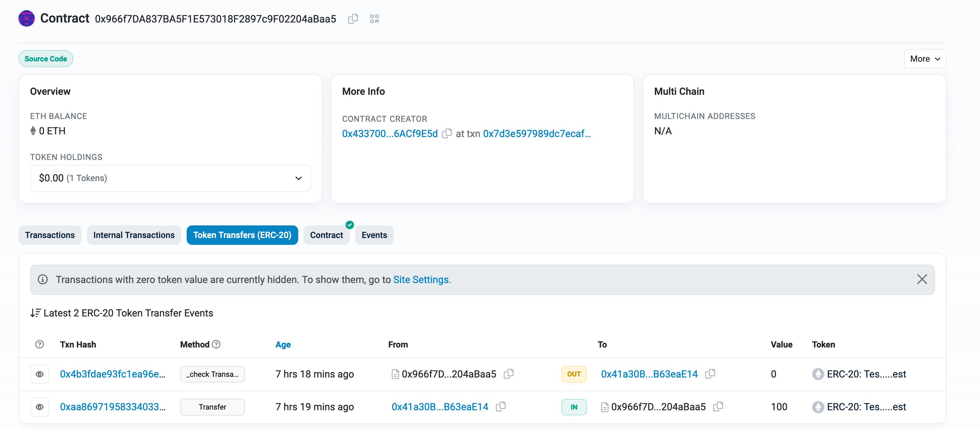This screenshot has width=980, height=429.
Task: Click the _check Transa method badge
Action: (x=212, y=374)
